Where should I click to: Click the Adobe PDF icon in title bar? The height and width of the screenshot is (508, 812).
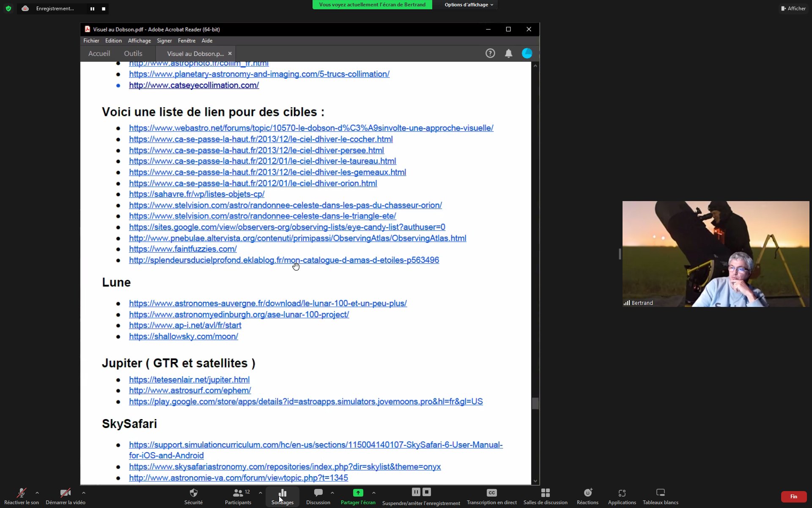[x=88, y=29]
